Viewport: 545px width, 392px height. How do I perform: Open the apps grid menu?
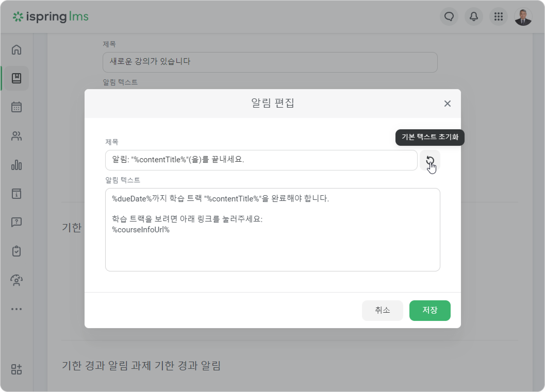pos(498,17)
